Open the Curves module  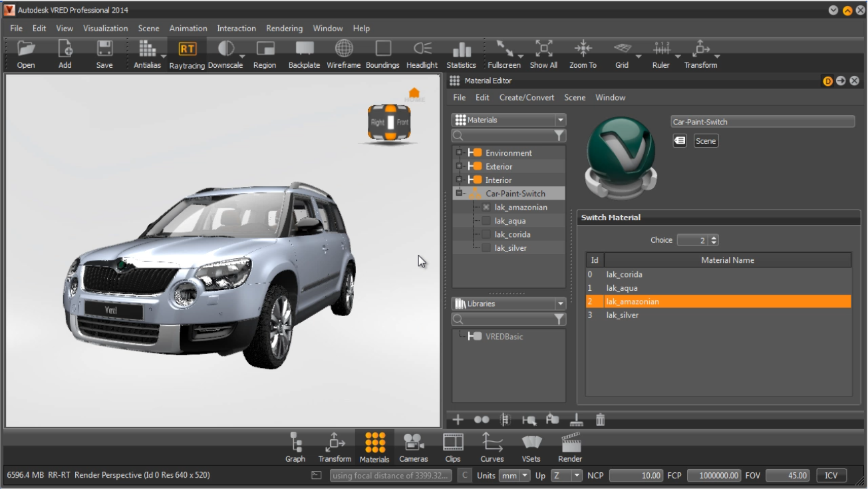(x=492, y=447)
